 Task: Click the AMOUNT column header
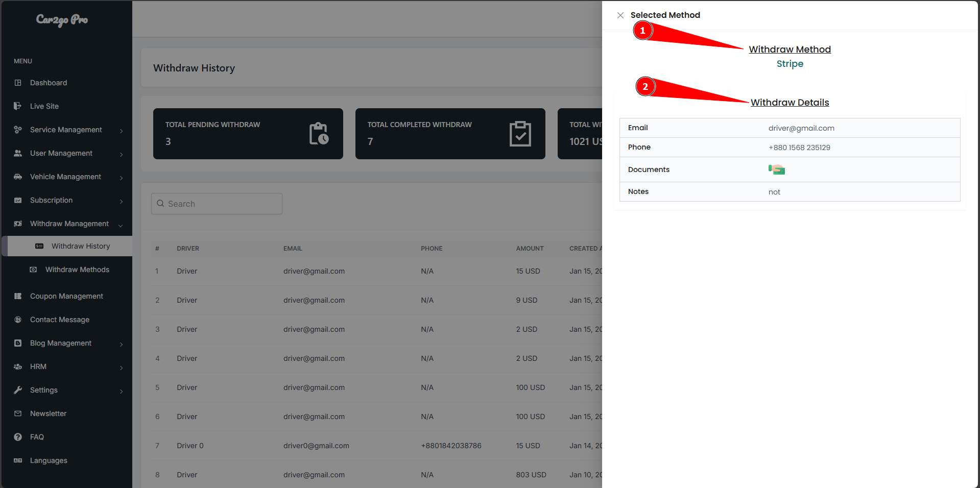pyautogui.click(x=530, y=249)
